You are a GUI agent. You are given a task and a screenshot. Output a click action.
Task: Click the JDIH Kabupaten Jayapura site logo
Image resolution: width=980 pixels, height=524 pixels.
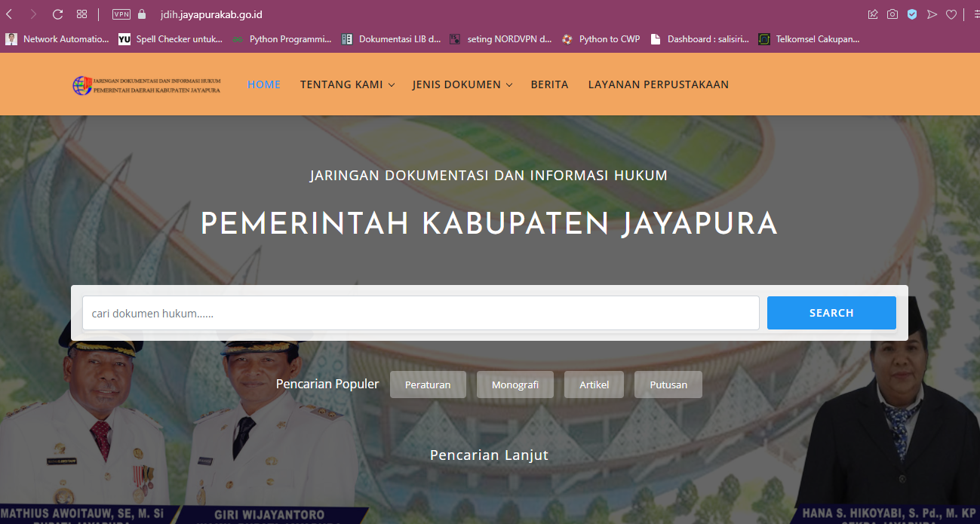pos(146,85)
